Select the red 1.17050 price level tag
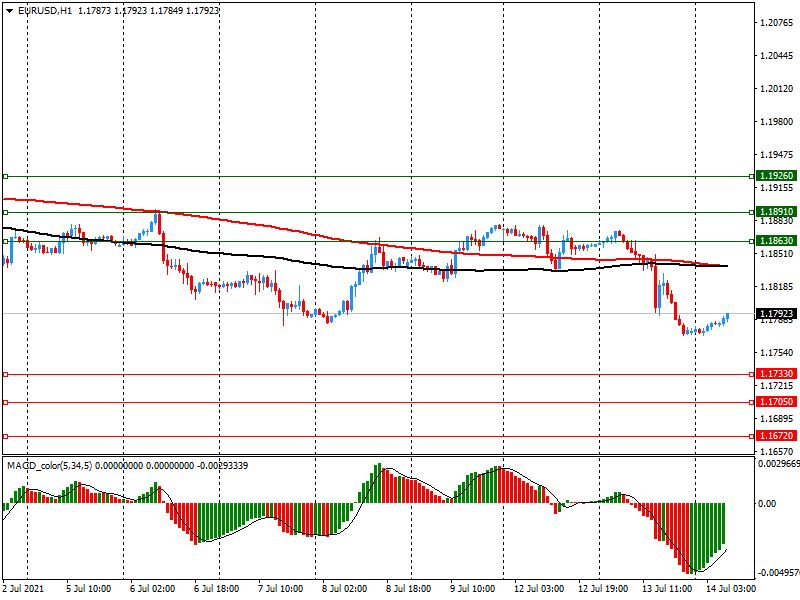Viewport: 800px width, 600px height. click(x=776, y=402)
